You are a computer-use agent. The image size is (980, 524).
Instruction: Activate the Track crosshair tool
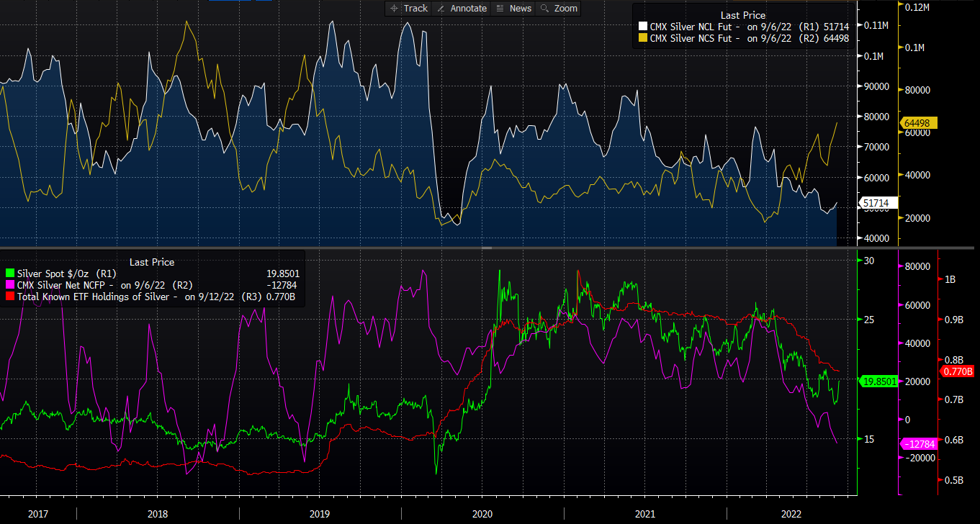tap(408, 9)
